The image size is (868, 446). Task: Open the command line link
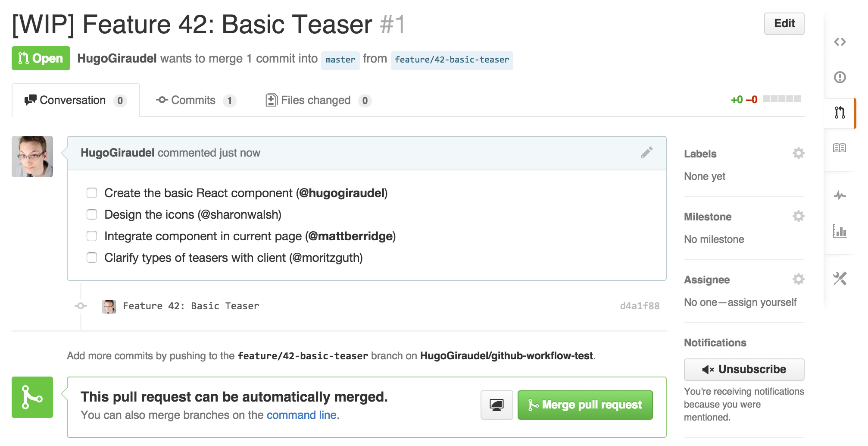[x=301, y=415]
